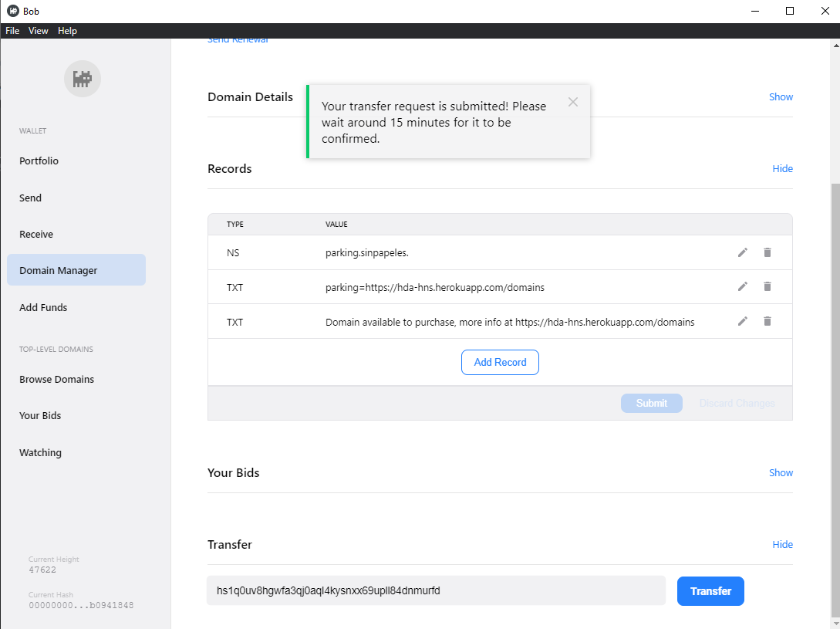840x629 pixels.
Task: Delete the 'Domain available to purchase' record
Action: click(767, 321)
